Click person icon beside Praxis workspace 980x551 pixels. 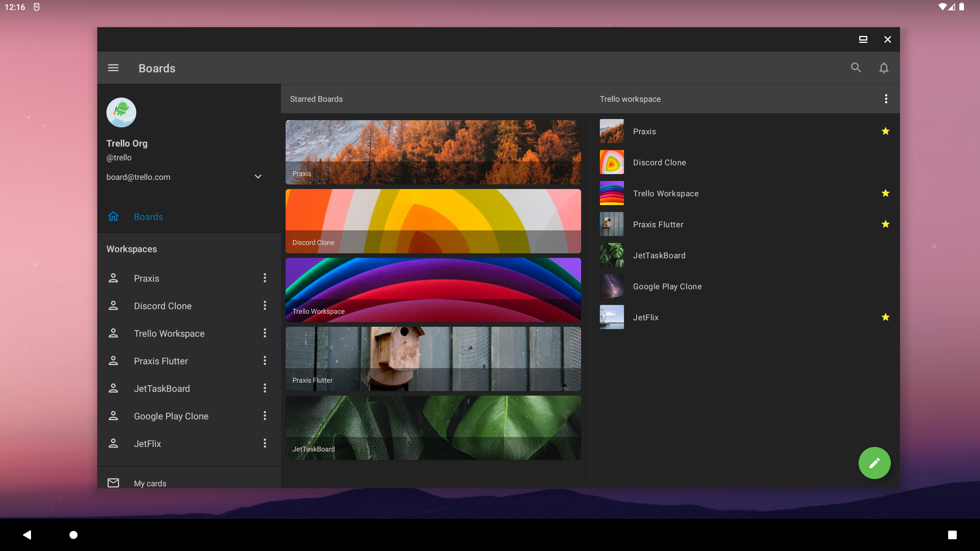(x=113, y=278)
